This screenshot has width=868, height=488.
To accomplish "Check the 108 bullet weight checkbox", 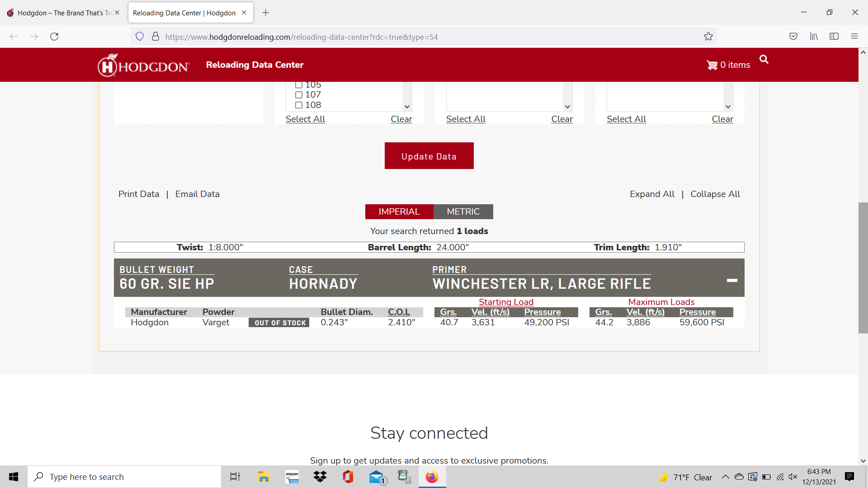I will (299, 105).
